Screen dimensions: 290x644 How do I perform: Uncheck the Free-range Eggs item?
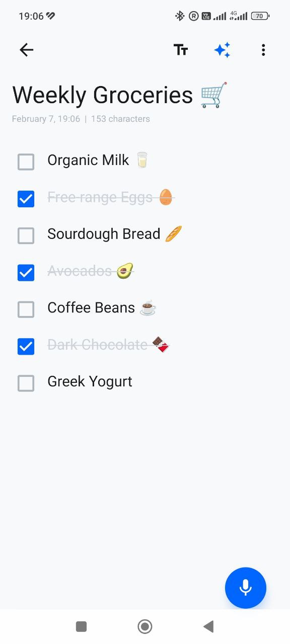click(26, 198)
